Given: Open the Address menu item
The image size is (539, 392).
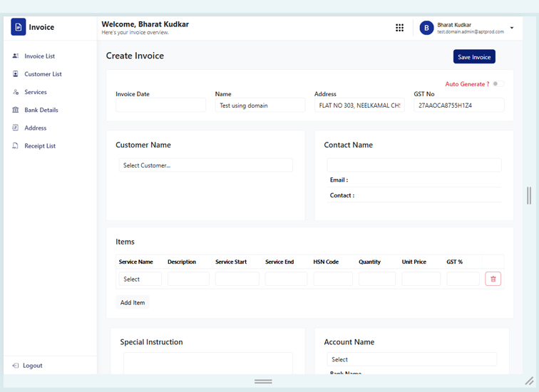Looking at the screenshot, I should [35, 128].
